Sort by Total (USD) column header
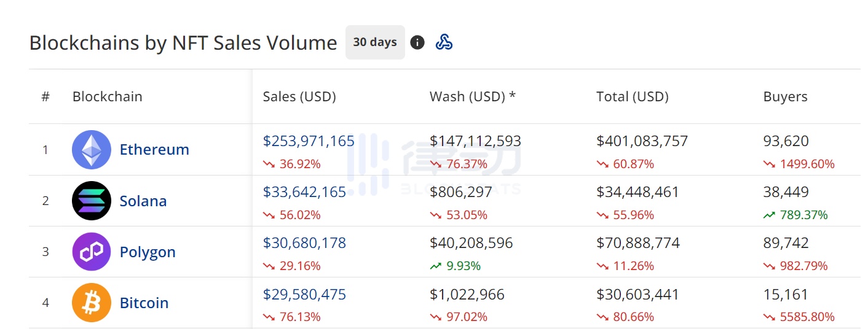Image resolution: width=868 pixels, height=329 pixels. pyautogui.click(x=632, y=96)
